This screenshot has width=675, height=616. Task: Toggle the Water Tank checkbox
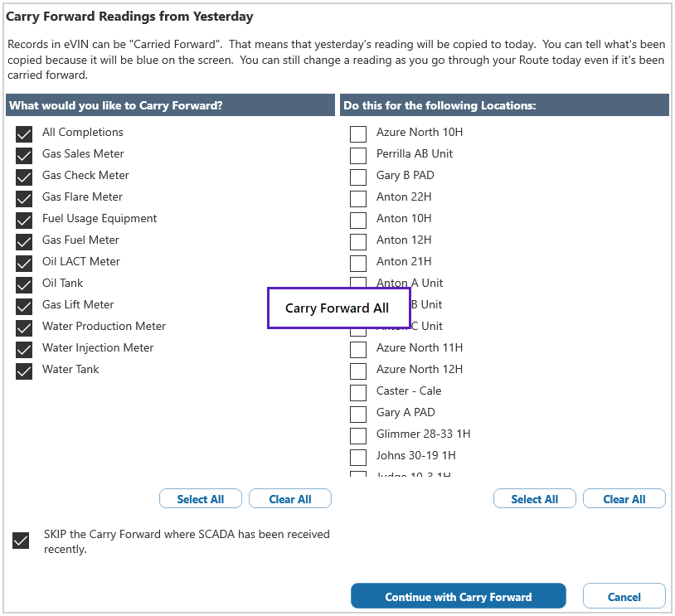(24, 371)
